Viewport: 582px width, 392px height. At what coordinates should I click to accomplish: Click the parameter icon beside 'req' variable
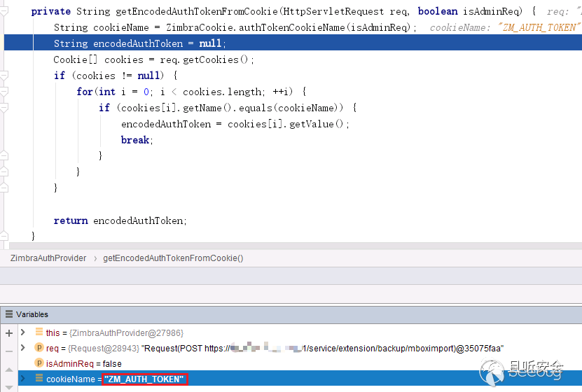click(x=39, y=347)
